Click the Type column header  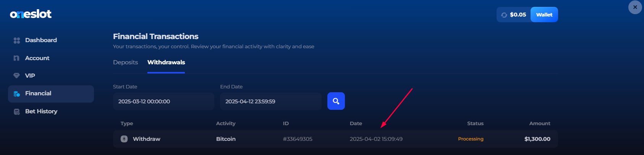[127, 124]
